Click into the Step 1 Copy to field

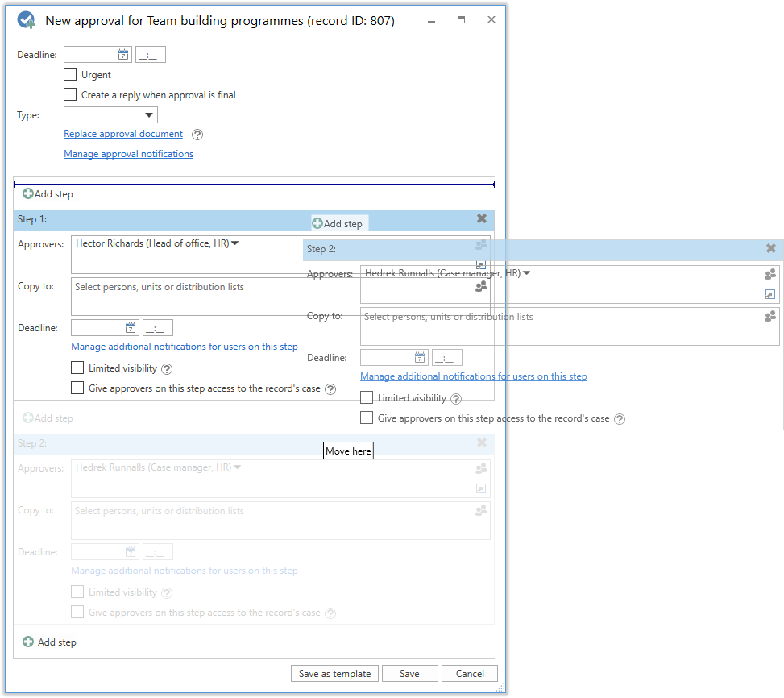185,295
